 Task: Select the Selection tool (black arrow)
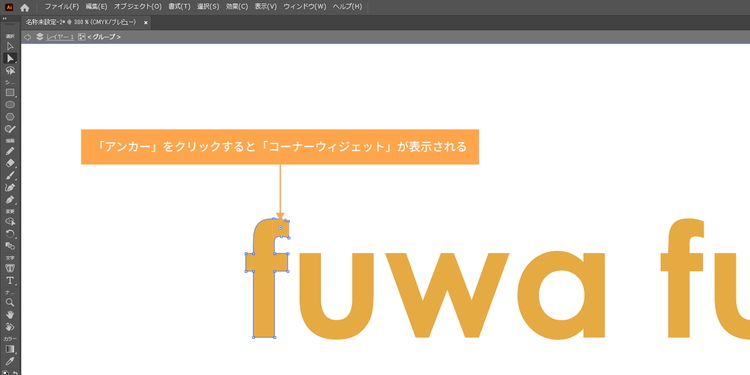(10, 46)
